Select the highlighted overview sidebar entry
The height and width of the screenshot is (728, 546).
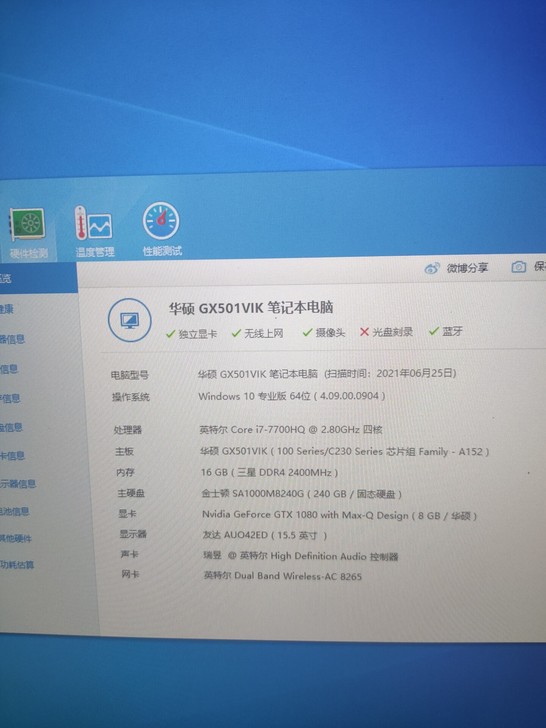(38, 278)
